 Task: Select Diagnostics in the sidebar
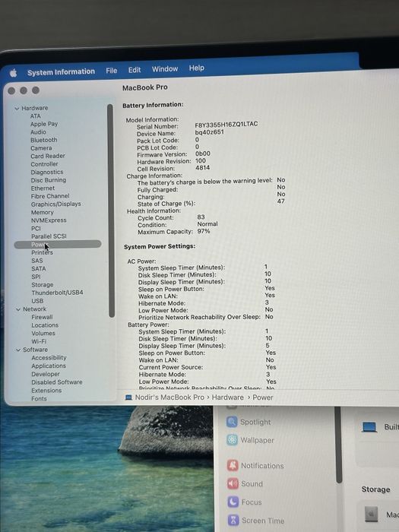[47, 173]
